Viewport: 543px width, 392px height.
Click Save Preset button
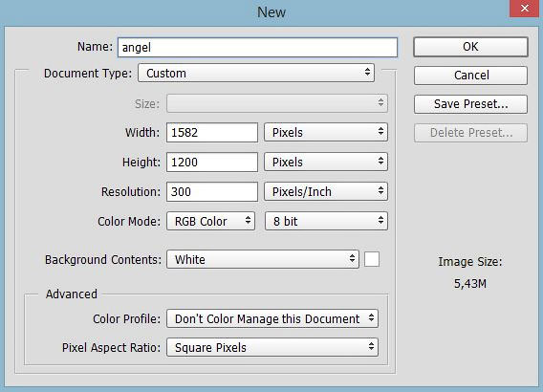(x=470, y=104)
